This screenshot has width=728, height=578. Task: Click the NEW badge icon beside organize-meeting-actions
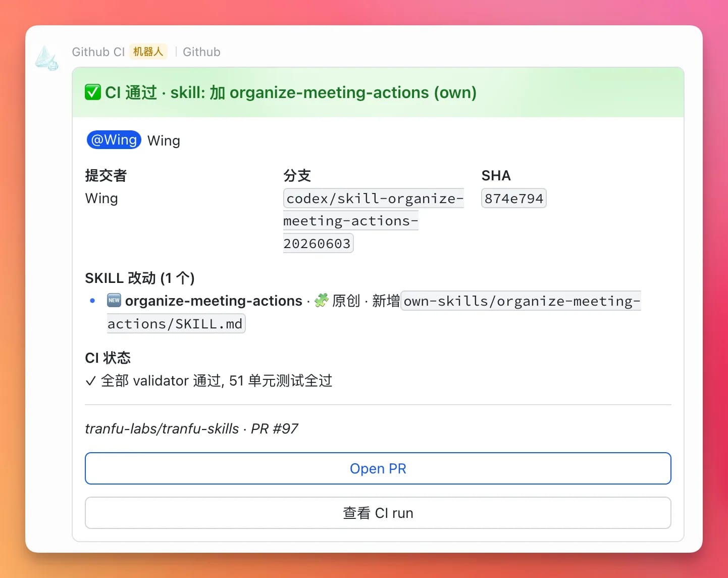pyautogui.click(x=114, y=300)
